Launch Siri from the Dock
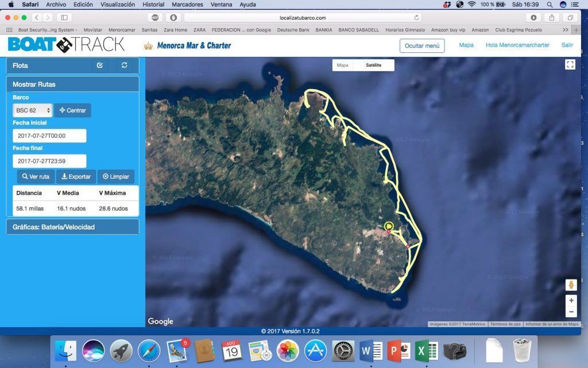588x368 pixels. 94,351
